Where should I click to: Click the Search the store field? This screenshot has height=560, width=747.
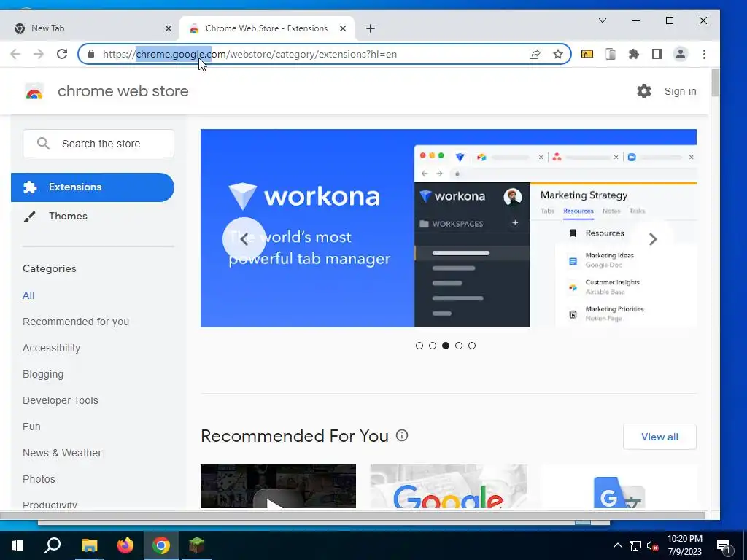coord(98,144)
